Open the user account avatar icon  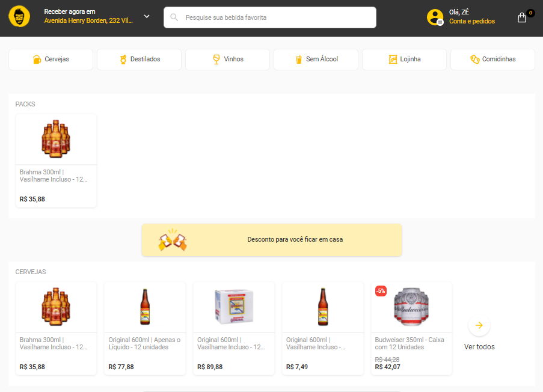435,17
